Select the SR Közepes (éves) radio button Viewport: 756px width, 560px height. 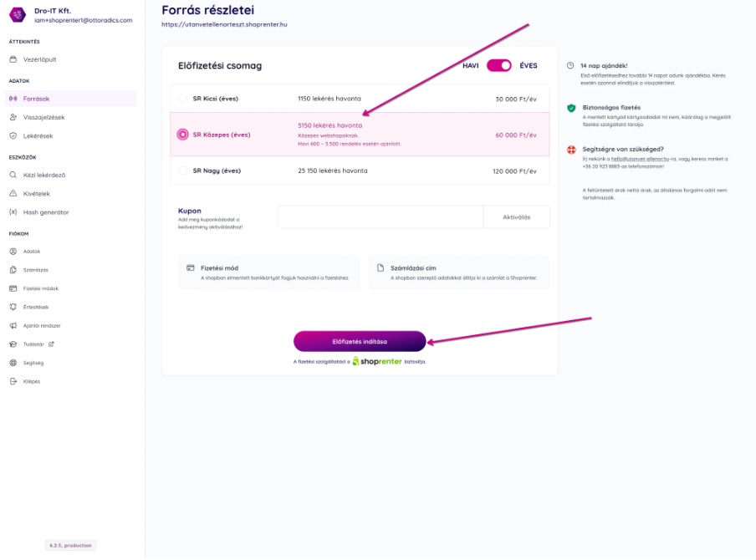[x=183, y=135]
